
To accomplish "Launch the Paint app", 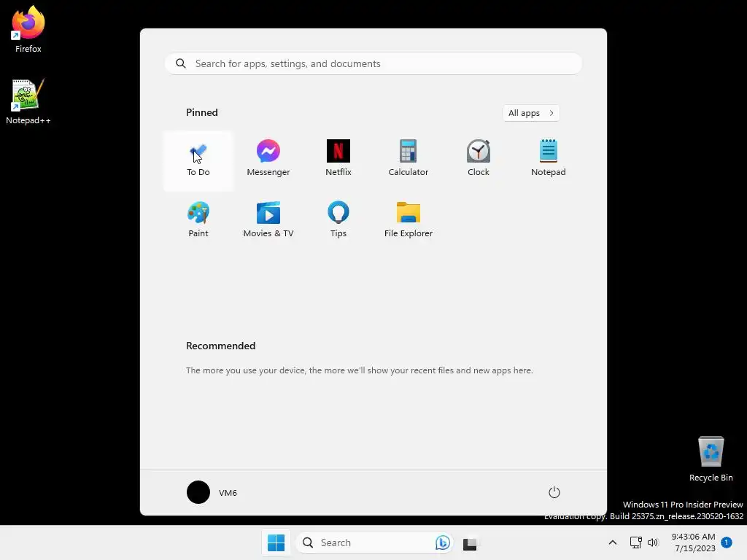I will [x=198, y=222].
